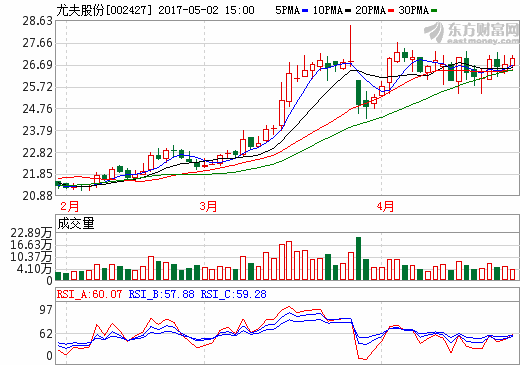Click the 21.85 price axis label
The image size is (520, 365).
[37, 174]
